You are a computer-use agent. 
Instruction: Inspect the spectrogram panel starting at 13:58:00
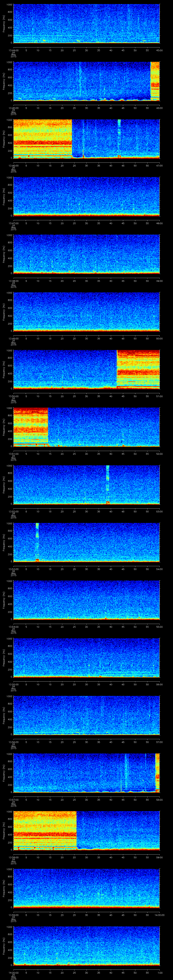click(86, 831)
